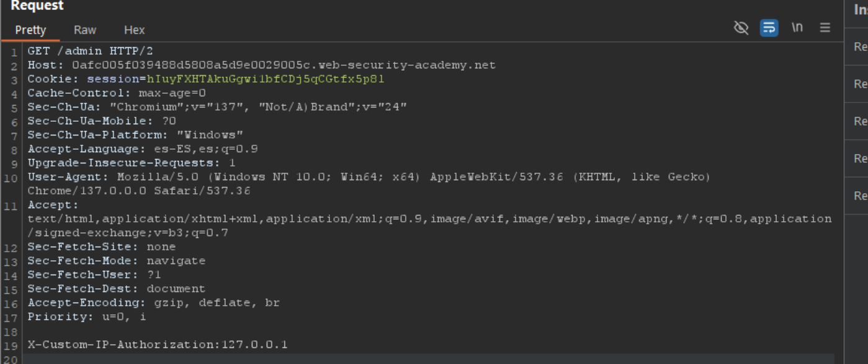Click the Accept-Encoding header line
This screenshot has width=868, height=364.
tap(153, 303)
